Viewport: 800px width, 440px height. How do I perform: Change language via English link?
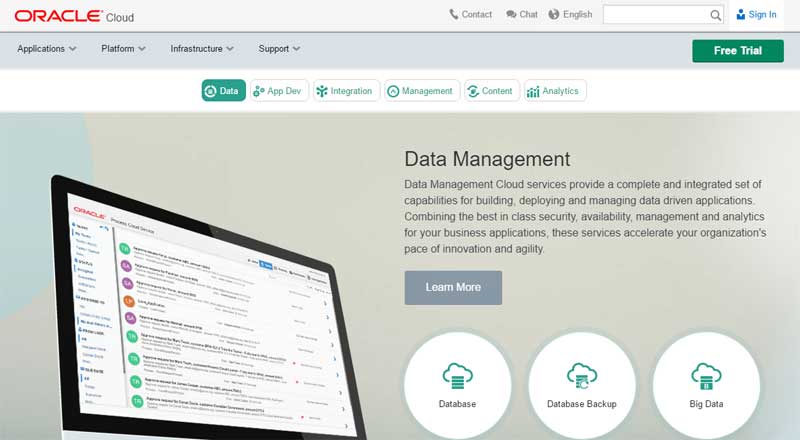(570, 14)
